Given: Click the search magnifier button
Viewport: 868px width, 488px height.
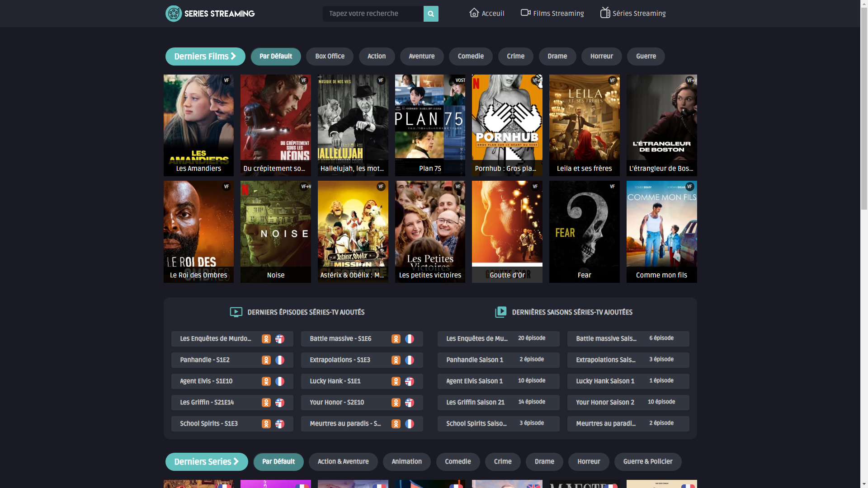Looking at the screenshot, I should tap(431, 14).
